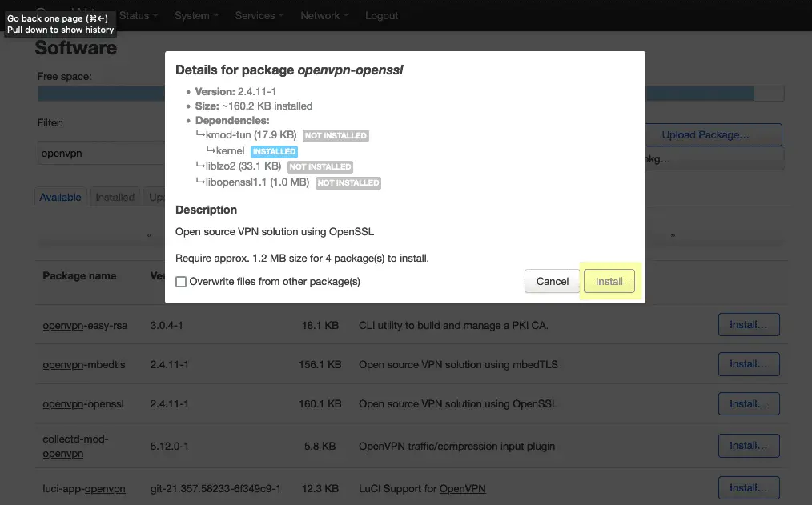Click 'Open source VPN solution using mbedTLS' description

458,365
